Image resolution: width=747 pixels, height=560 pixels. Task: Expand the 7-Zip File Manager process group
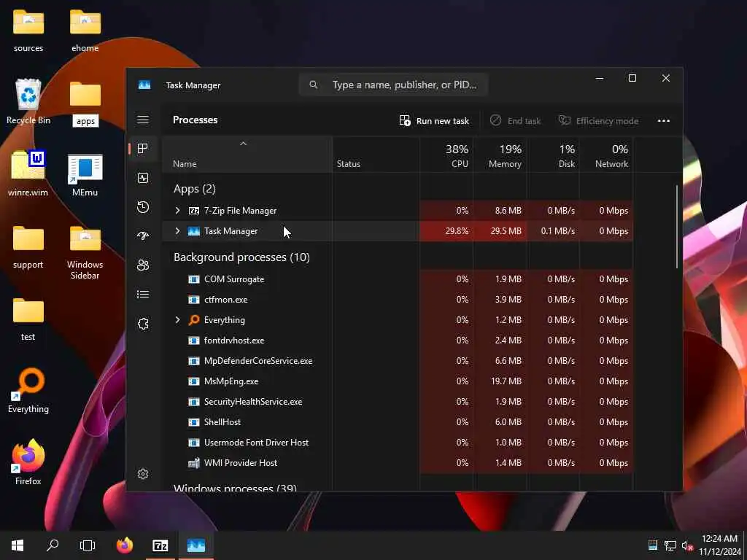point(178,211)
